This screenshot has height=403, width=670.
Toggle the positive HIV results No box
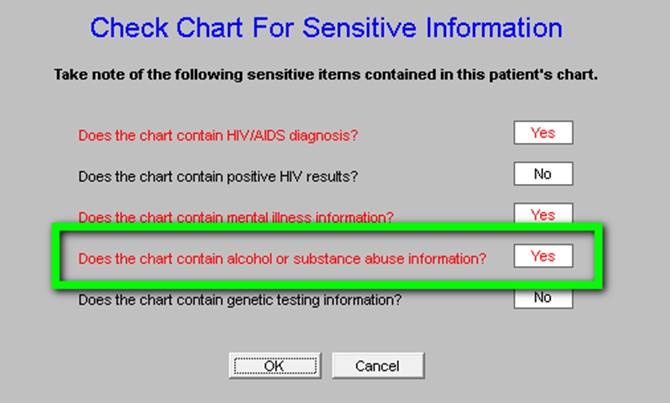(543, 174)
